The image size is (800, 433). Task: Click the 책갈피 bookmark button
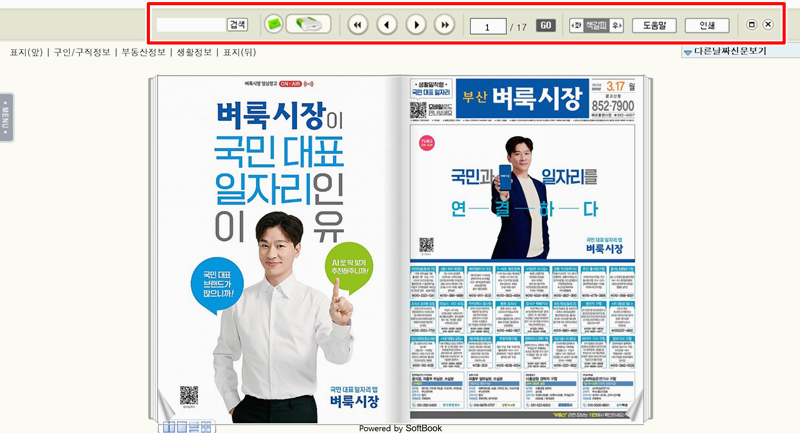[596, 26]
